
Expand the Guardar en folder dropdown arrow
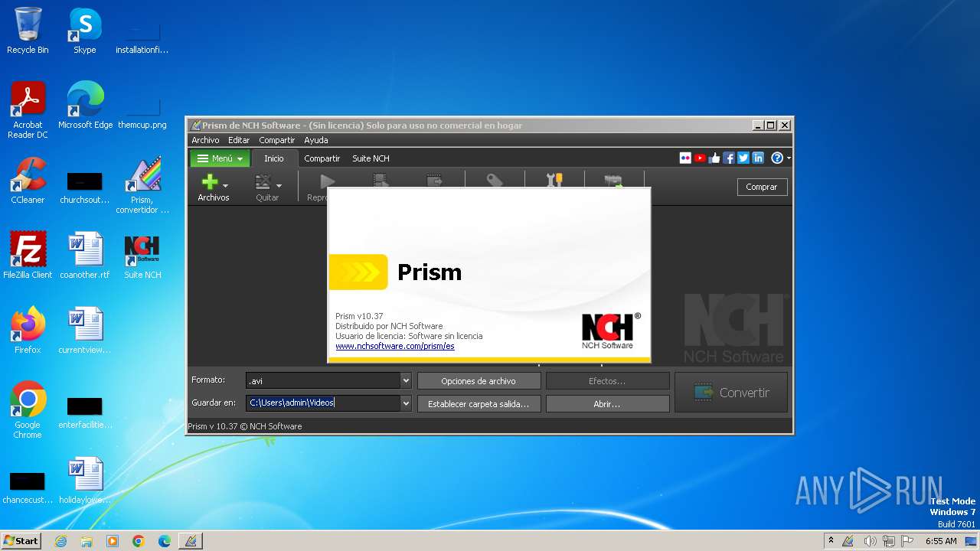point(406,403)
